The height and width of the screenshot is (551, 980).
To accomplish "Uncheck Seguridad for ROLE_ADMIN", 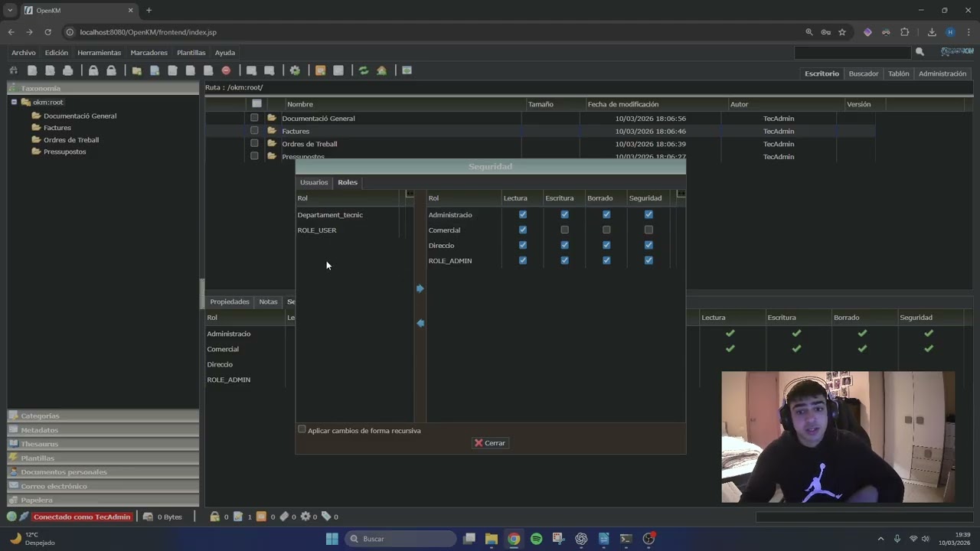I will pos(648,260).
